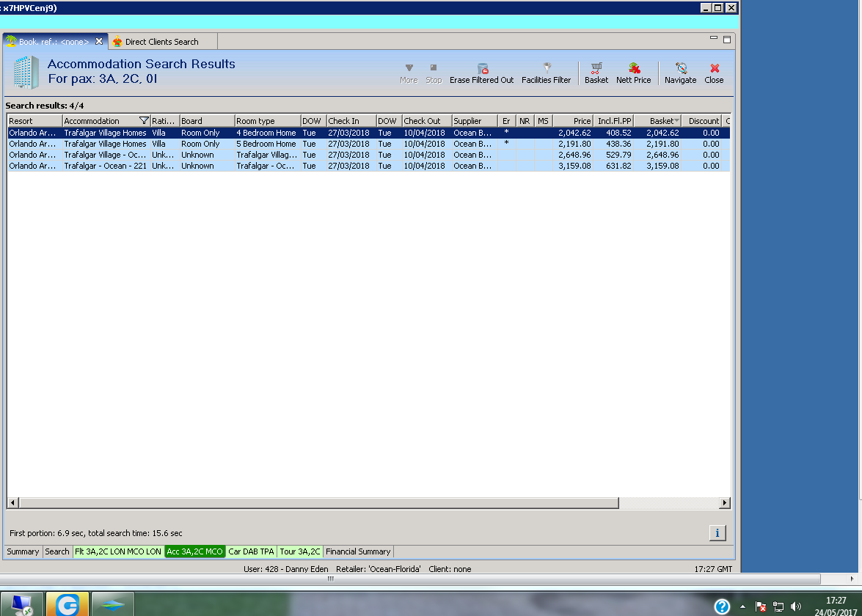Select the Book. ref. <none> tab
Screen dimensions: 862x616
pyautogui.click(x=54, y=42)
